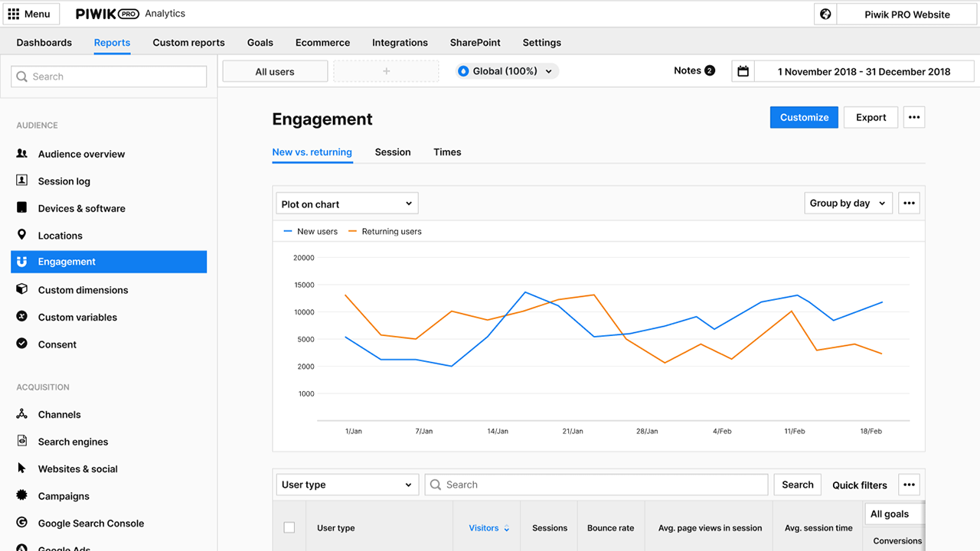
Task: Click the Audience overview people icon
Action: (22, 154)
